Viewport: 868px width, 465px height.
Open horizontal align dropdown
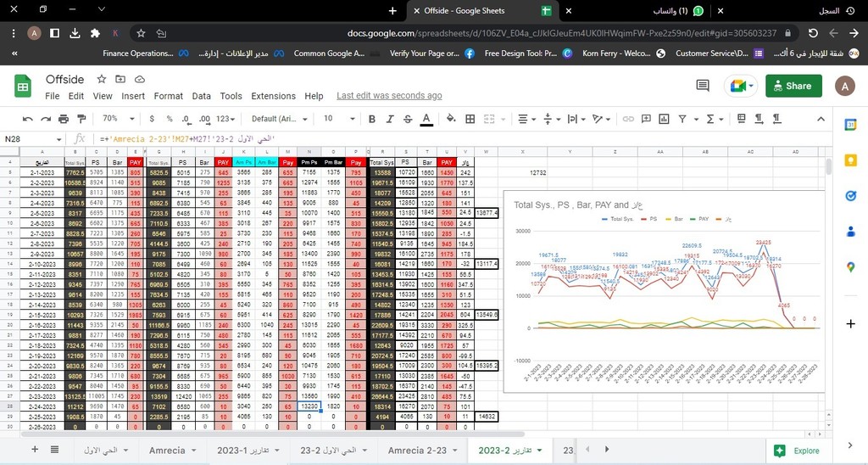526,119
